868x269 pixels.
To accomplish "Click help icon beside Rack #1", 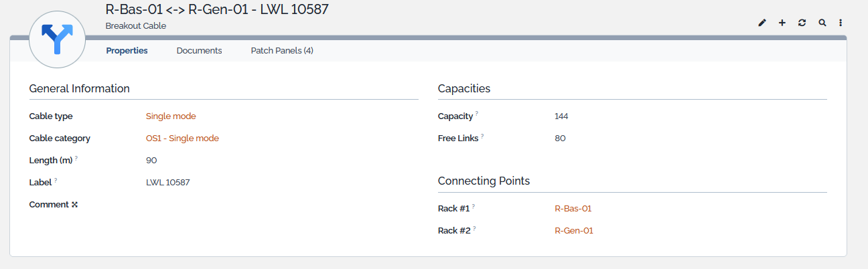I will coord(474,207).
